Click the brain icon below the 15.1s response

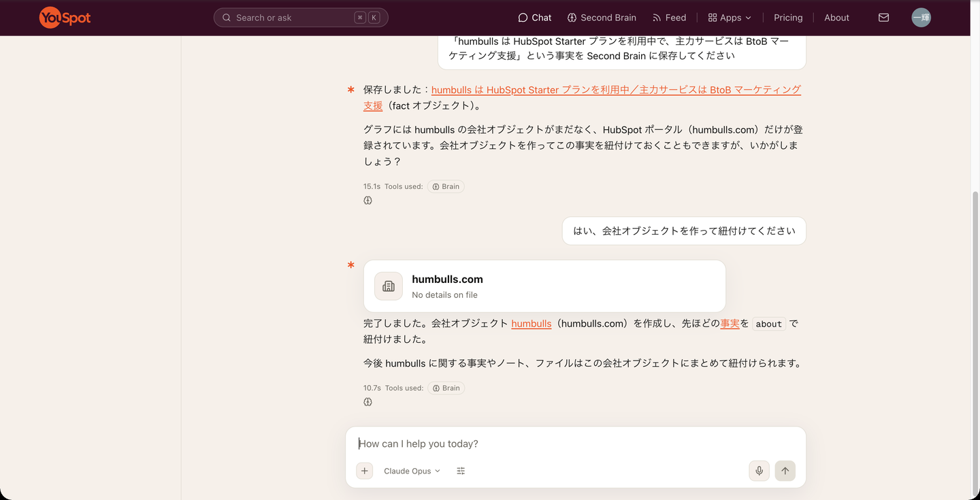coord(367,201)
